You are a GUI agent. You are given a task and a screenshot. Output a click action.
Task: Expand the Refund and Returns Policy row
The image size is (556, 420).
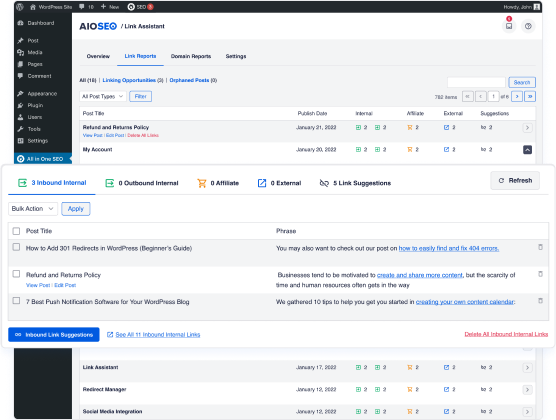(527, 128)
